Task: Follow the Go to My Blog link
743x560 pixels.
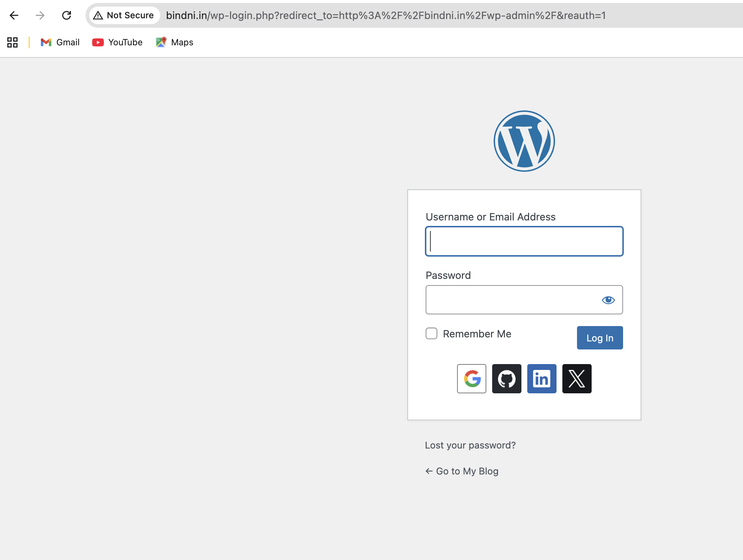Action: [462, 471]
